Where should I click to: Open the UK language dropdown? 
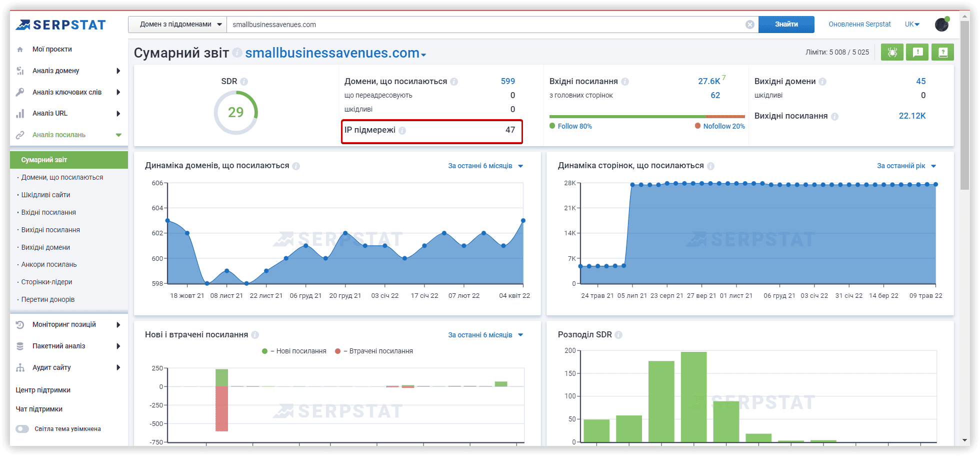[912, 25]
